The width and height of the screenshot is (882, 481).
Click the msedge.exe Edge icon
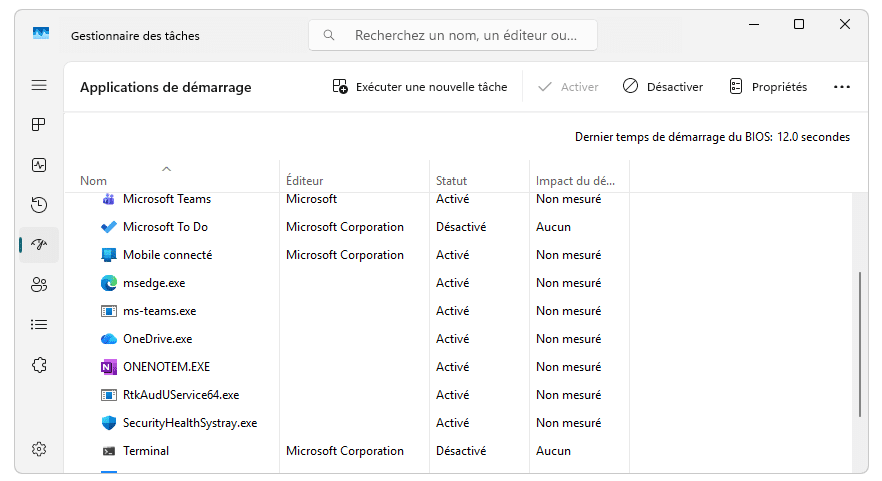109,283
